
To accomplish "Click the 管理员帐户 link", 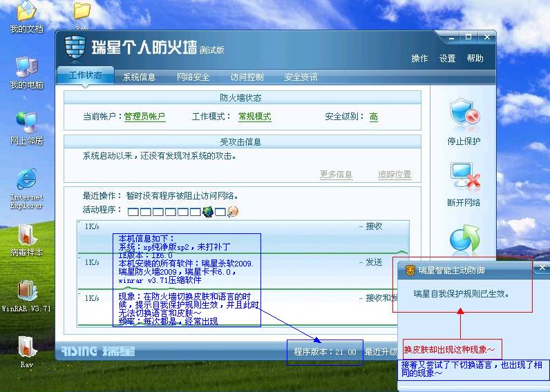I will (x=144, y=117).
